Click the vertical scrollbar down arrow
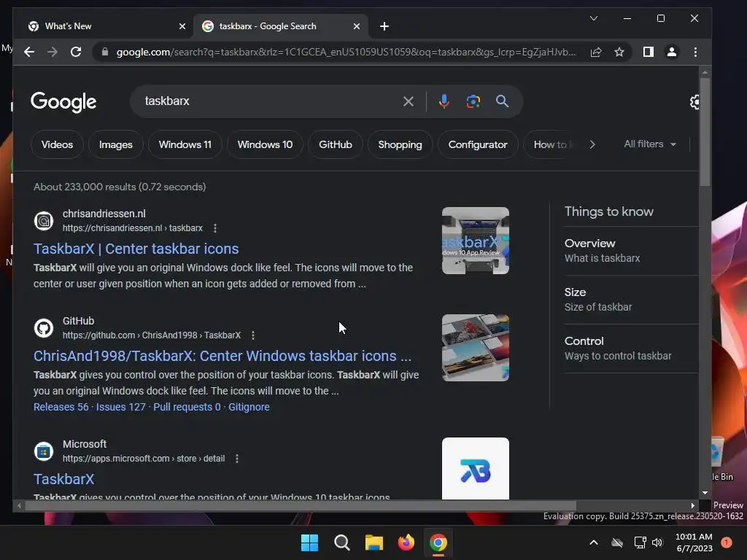 pyautogui.click(x=705, y=493)
